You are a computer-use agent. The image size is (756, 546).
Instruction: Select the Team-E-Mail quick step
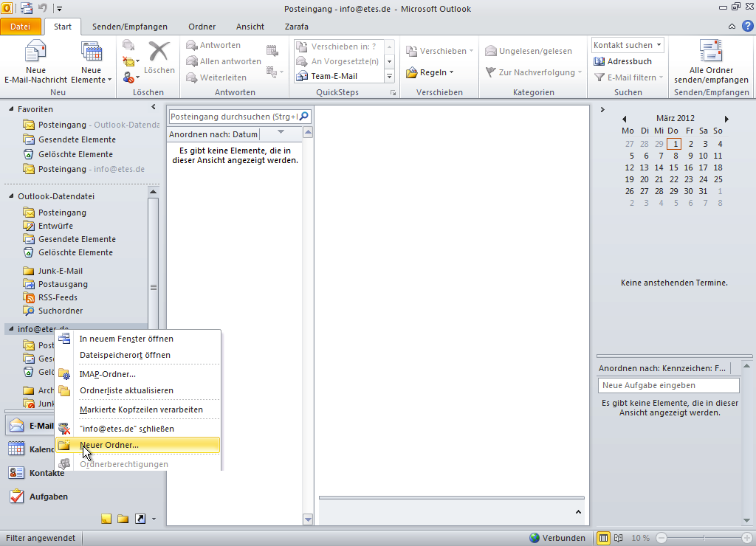[340, 76]
